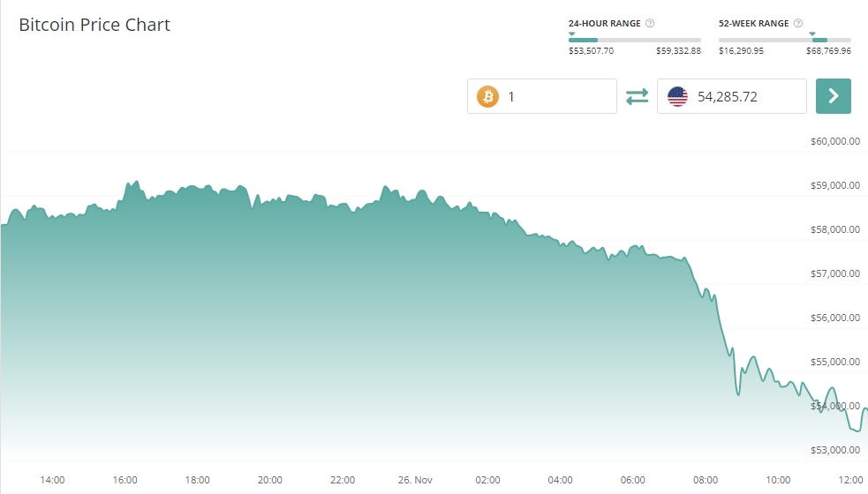The height and width of the screenshot is (494, 868).
Task: Click the Bitcoin Price Chart heading
Action: 94,25
